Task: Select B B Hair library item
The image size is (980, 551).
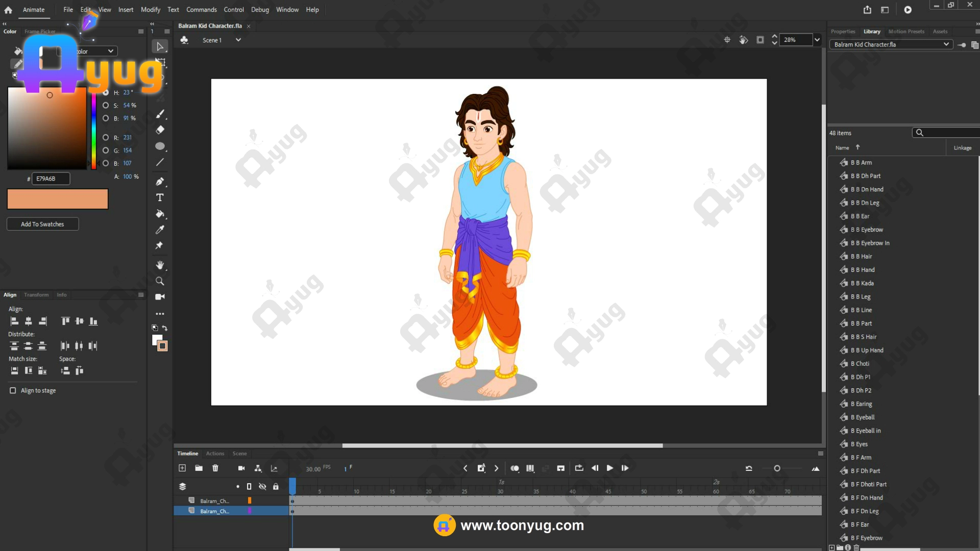Action: (x=861, y=256)
